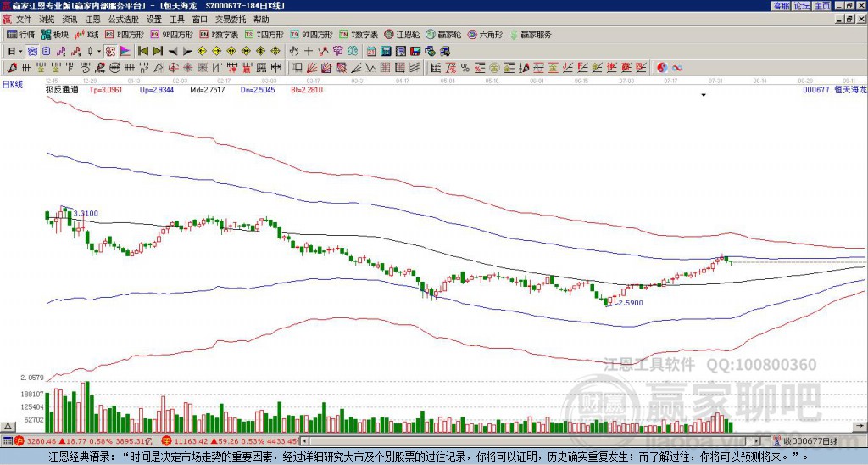The image size is (868, 465).
Task: Select the circle-with-line drawing tool
Action: (114, 68)
